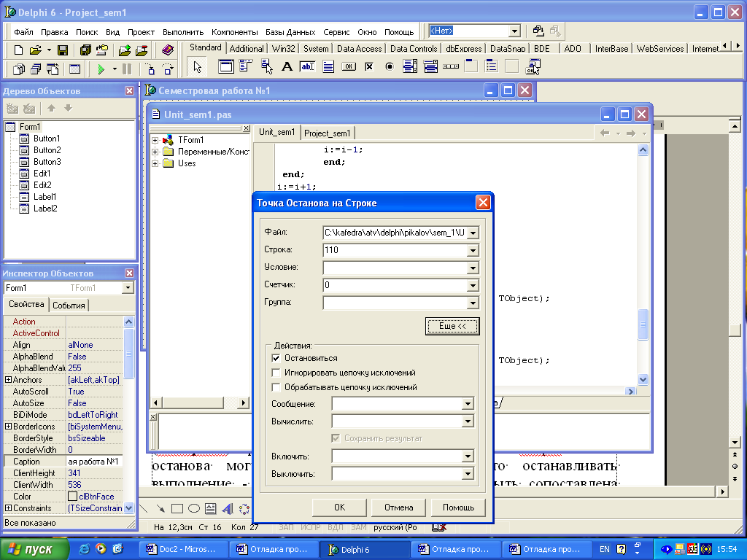Click the Trace Into icon
The image size is (747, 560).
pyautogui.click(x=150, y=69)
